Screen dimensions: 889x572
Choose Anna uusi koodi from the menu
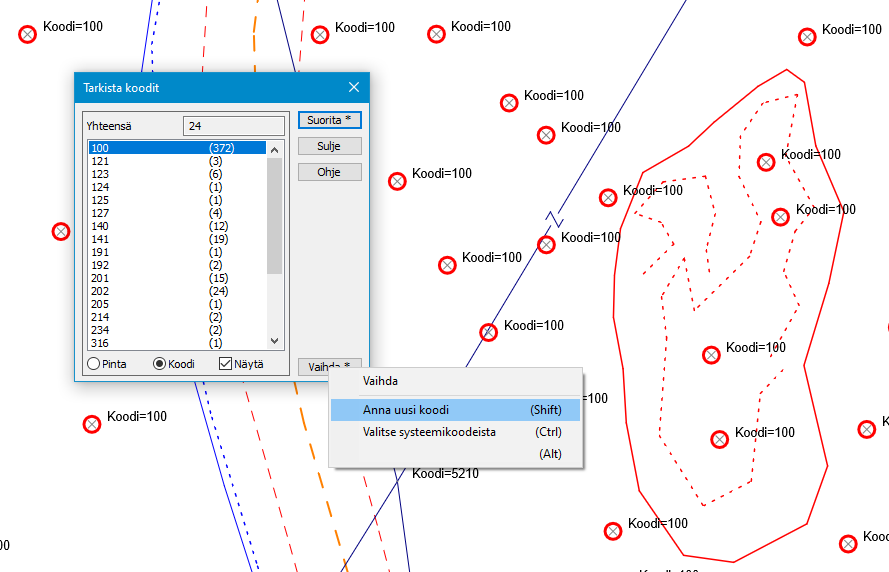point(406,410)
